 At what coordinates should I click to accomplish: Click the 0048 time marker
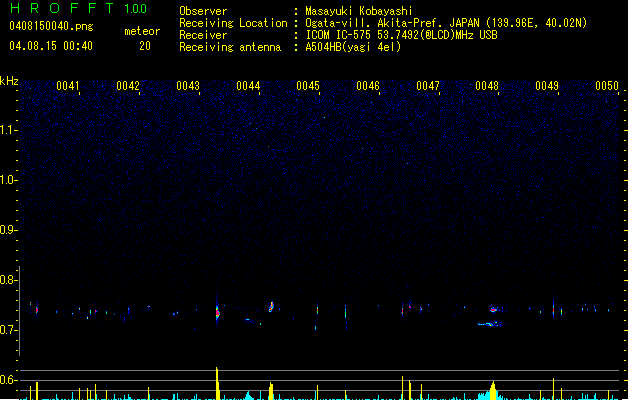[487, 86]
